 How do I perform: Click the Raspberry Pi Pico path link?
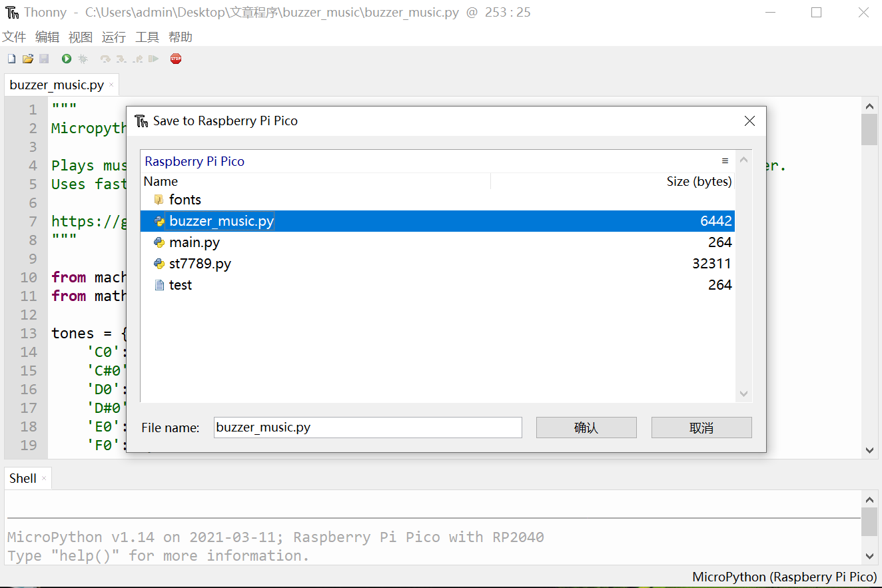click(195, 161)
